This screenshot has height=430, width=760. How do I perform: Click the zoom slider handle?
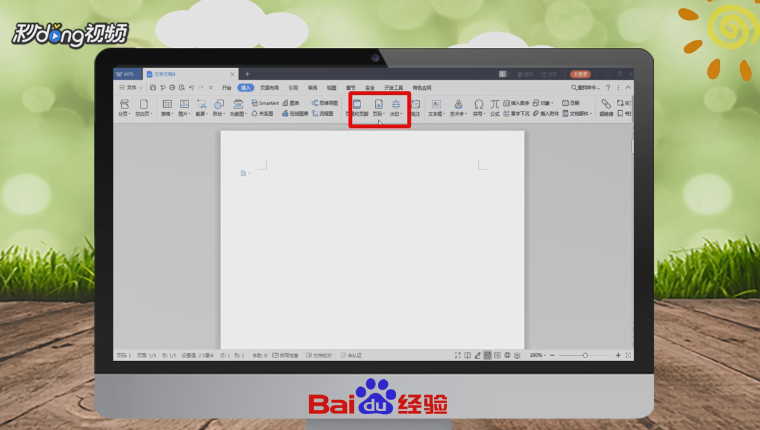click(x=585, y=355)
